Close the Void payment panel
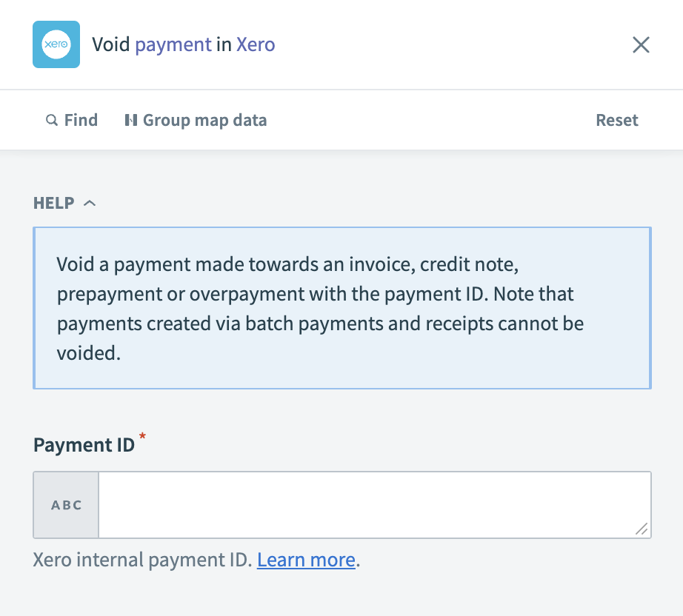 (641, 44)
